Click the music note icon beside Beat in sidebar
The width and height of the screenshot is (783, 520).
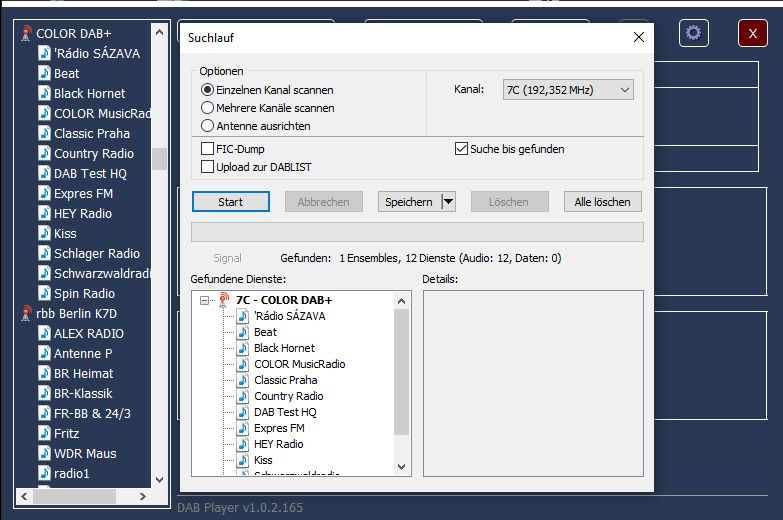click(44, 73)
